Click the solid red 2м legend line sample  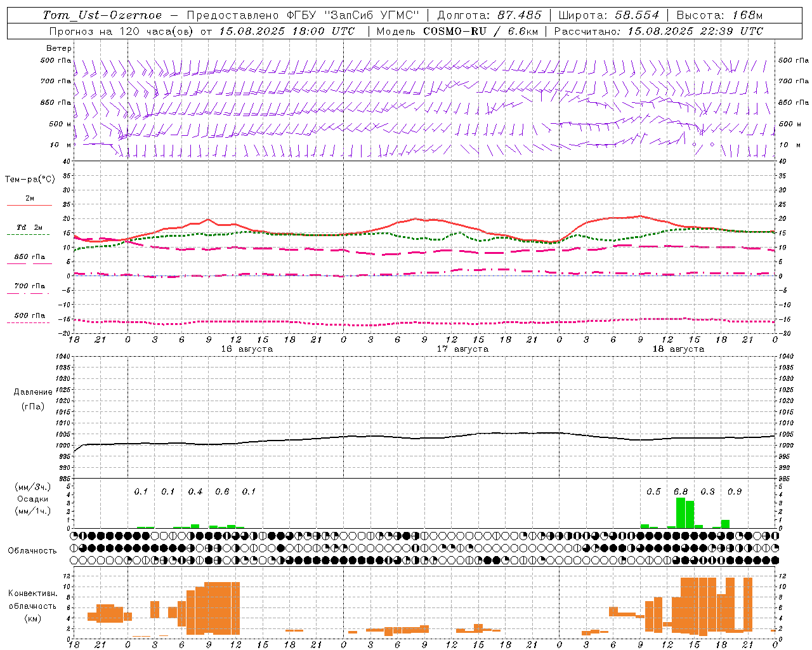pyautogui.click(x=29, y=205)
